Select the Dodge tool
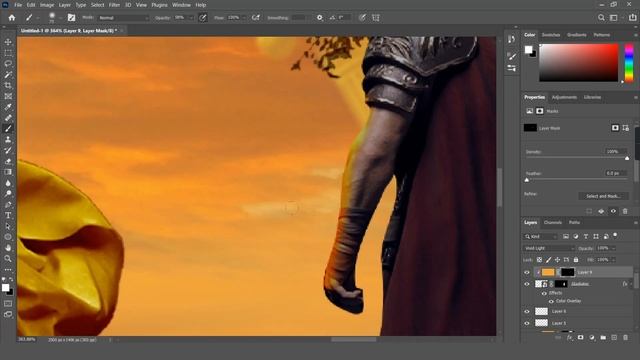Screen dimensions: 640x360 8,193
